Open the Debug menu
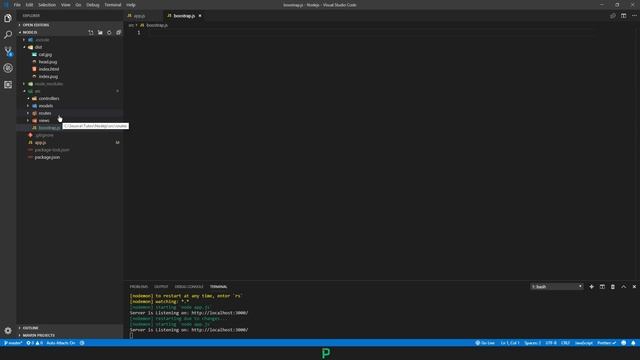The height and width of the screenshot is (360, 640). 93,5
